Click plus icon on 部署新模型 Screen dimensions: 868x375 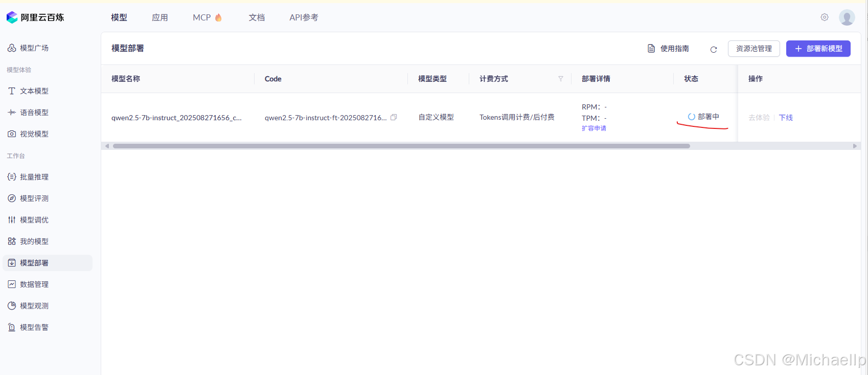(x=798, y=49)
